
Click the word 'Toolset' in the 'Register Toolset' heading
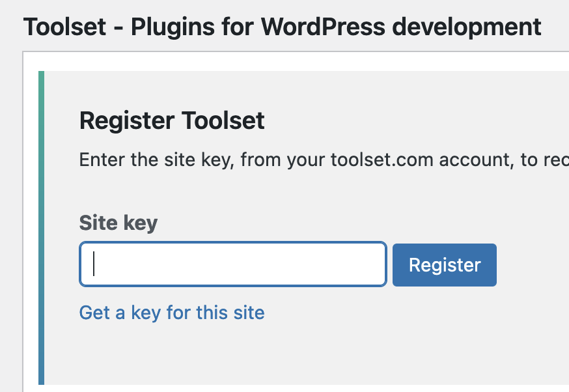(223, 121)
